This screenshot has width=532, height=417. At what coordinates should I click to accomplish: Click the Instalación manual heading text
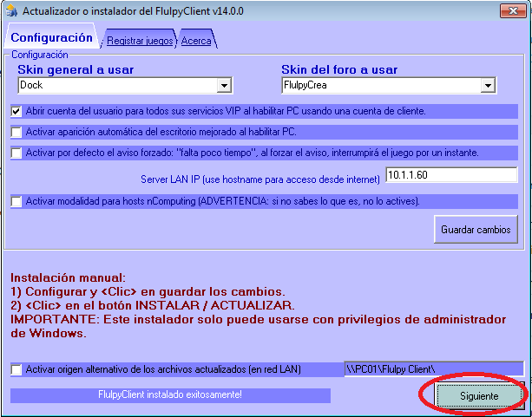click(x=69, y=277)
